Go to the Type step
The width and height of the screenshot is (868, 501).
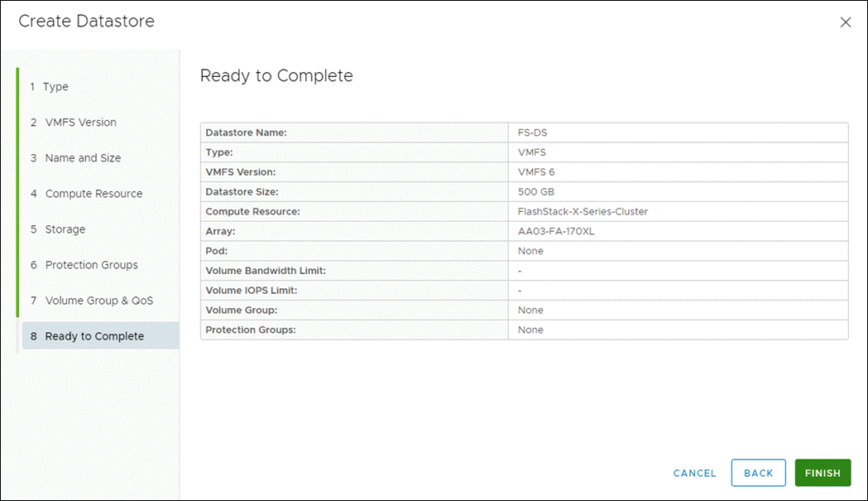coord(55,86)
